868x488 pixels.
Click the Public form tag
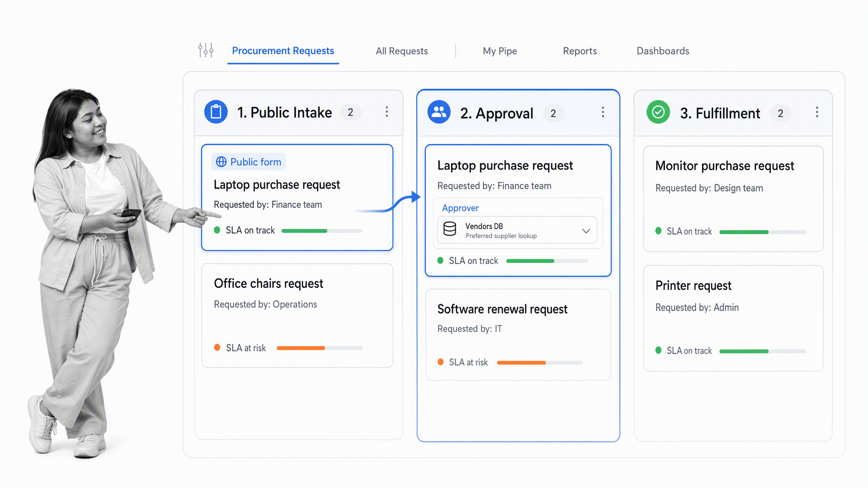coord(248,162)
